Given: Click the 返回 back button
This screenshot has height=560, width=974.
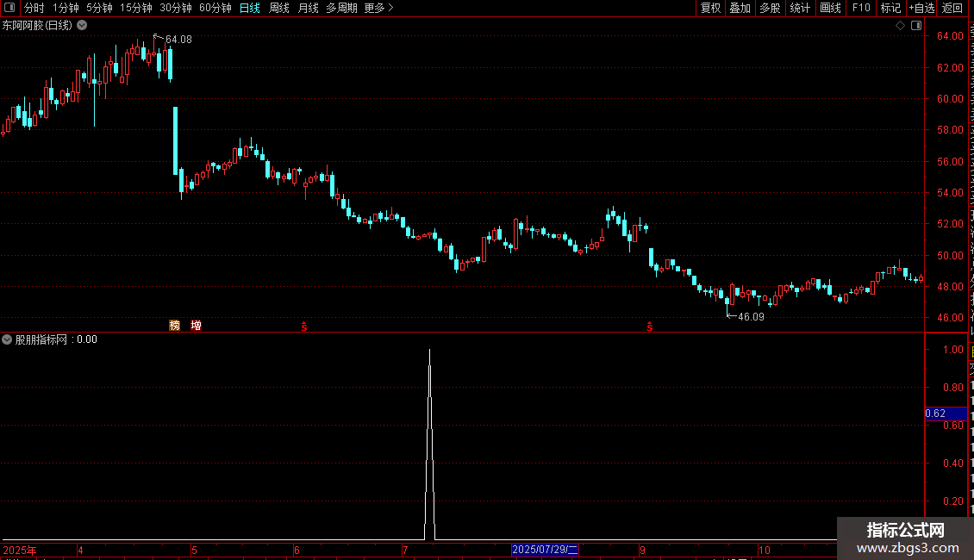Looking at the screenshot, I should [x=952, y=8].
